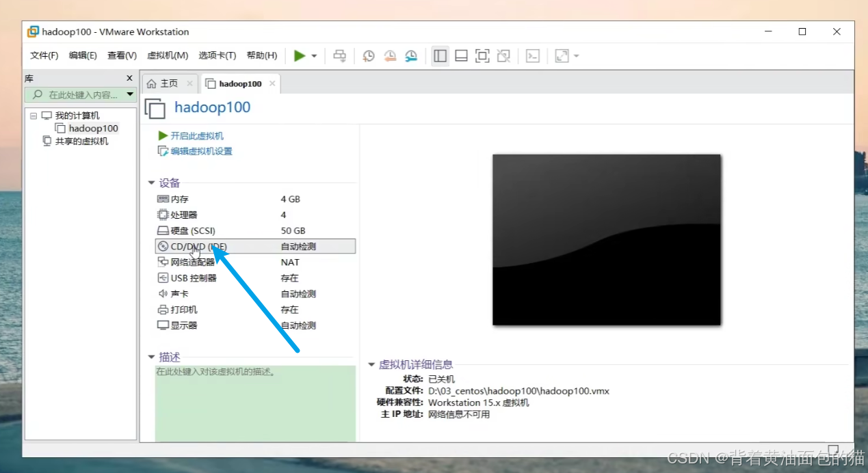Viewport: 868px width, 473px height.
Task: Click the 显示器 device row
Action: click(255, 325)
